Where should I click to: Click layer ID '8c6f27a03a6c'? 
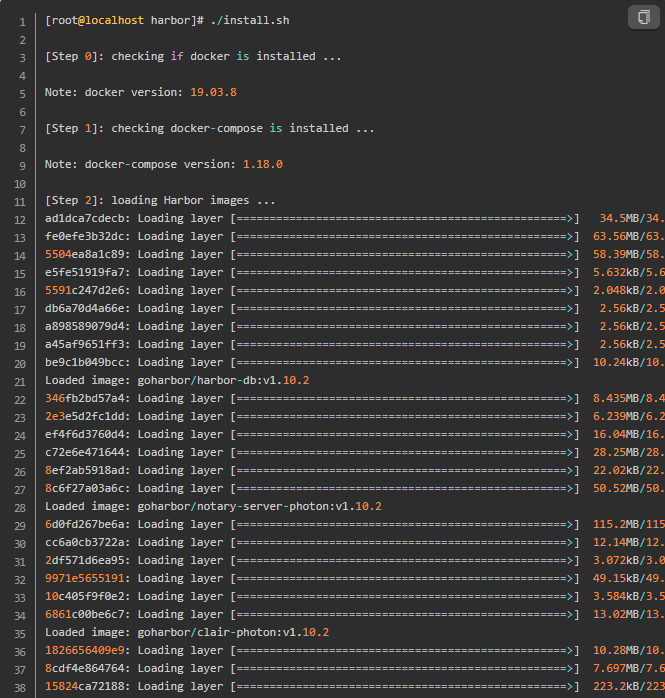coord(85,488)
